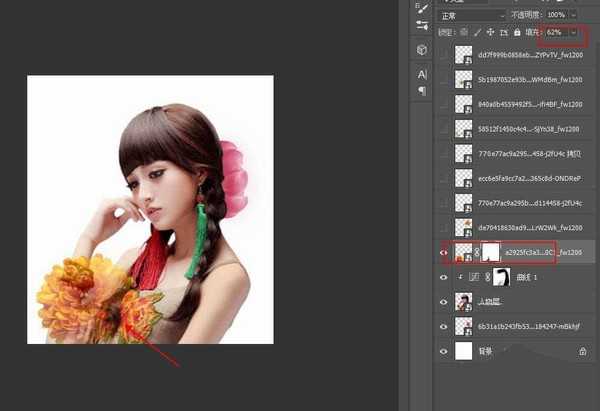The image size is (600, 411).
Task: Open the Character panel 'A' icon
Action: [x=422, y=74]
